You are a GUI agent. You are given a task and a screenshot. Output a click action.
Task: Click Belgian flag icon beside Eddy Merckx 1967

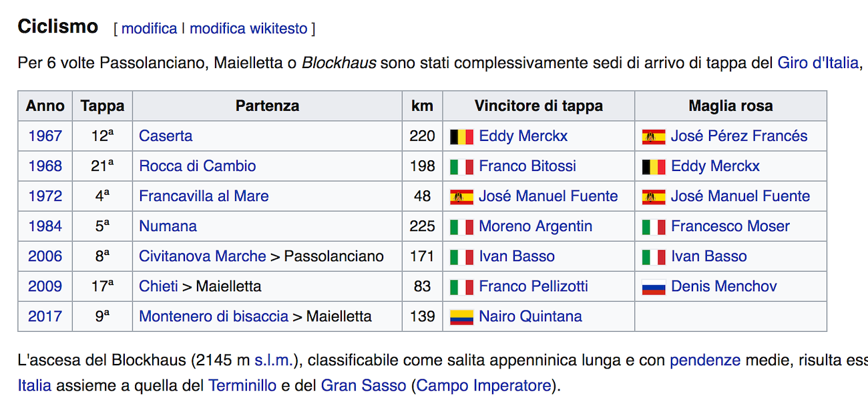point(461,137)
